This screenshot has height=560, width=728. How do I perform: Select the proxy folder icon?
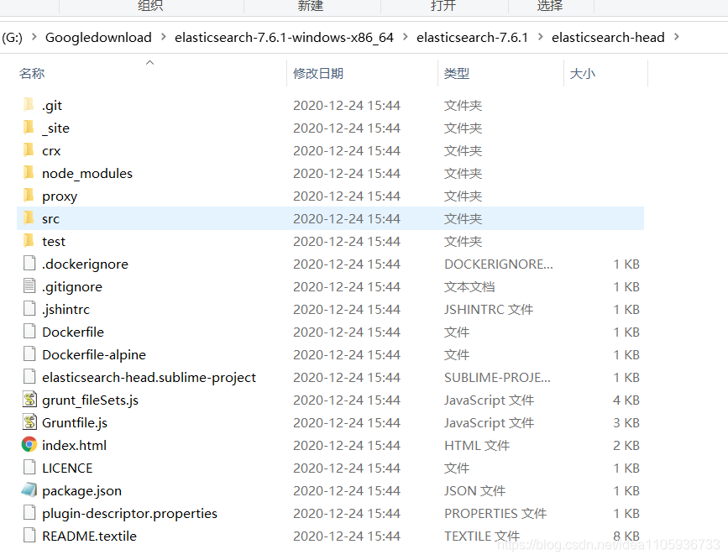click(x=29, y=196)
